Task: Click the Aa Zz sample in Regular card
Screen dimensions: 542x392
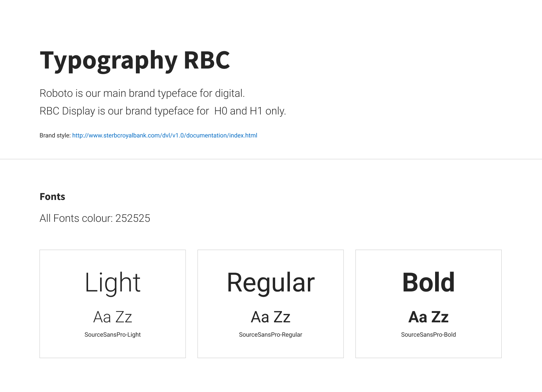Action: (271, 317)
